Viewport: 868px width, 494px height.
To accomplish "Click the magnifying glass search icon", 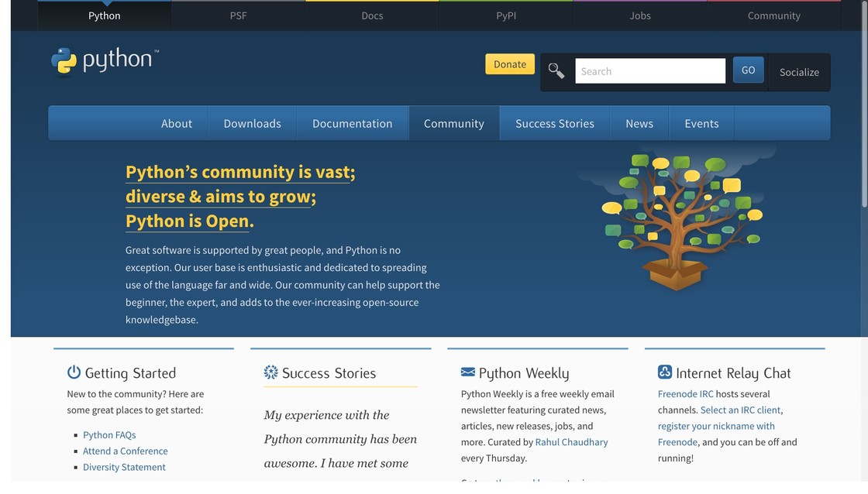I will [556, 71].
